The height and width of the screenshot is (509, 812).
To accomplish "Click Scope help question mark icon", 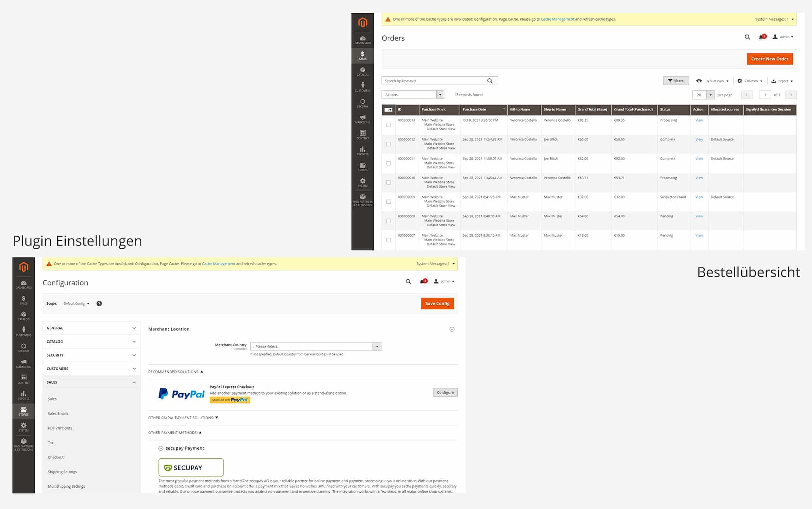I will tap(99, 303).
